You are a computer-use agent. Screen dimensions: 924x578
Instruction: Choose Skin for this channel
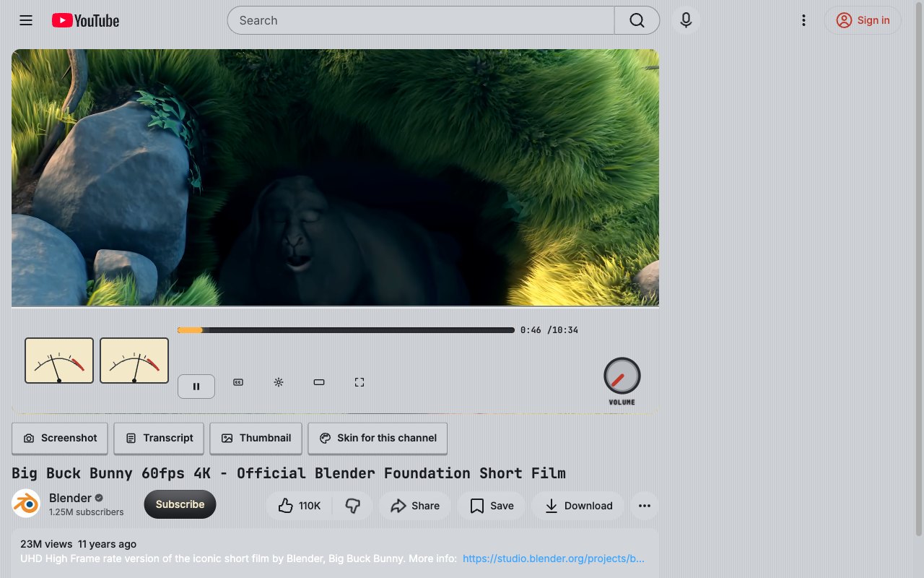378,438
